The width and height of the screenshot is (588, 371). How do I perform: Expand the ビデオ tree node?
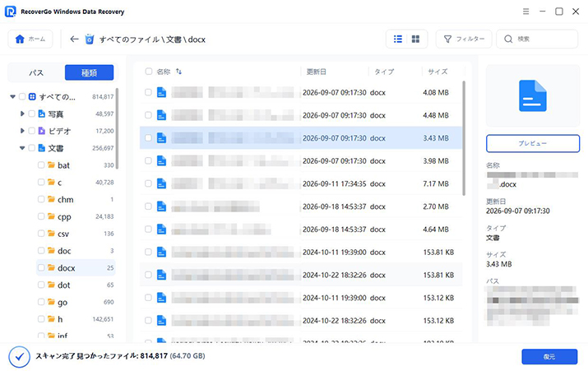pos(22,131)
